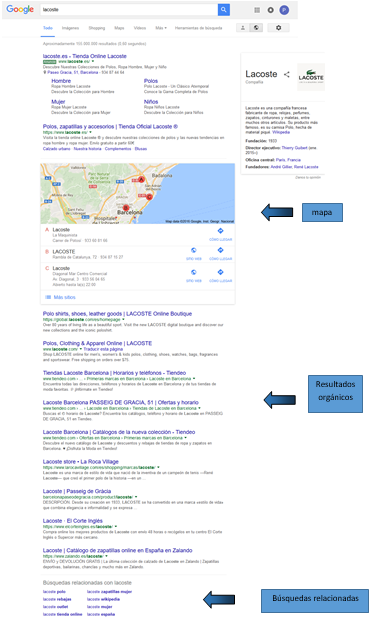Search related term lacoste outlet
This screenshot has width=375, height=619.
coord(55,607)
